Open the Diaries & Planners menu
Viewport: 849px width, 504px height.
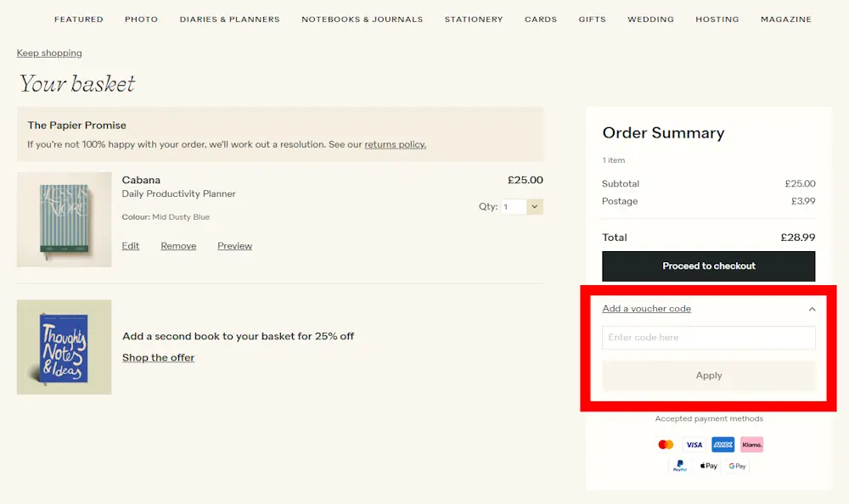point(229,19)
